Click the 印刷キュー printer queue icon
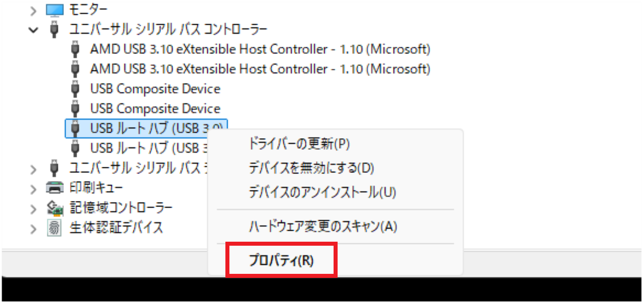The height and width of the screenshot is (304, 644). [x=54, y=187]
